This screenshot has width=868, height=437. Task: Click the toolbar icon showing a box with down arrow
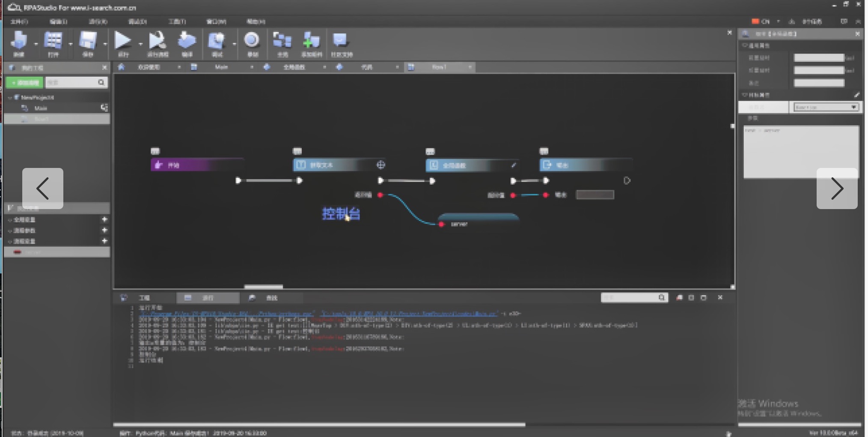[x=187, y=40]
